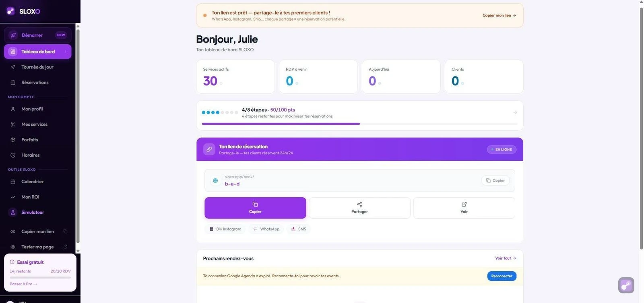Open Démarrer in the sidebar

coord(38,35)
